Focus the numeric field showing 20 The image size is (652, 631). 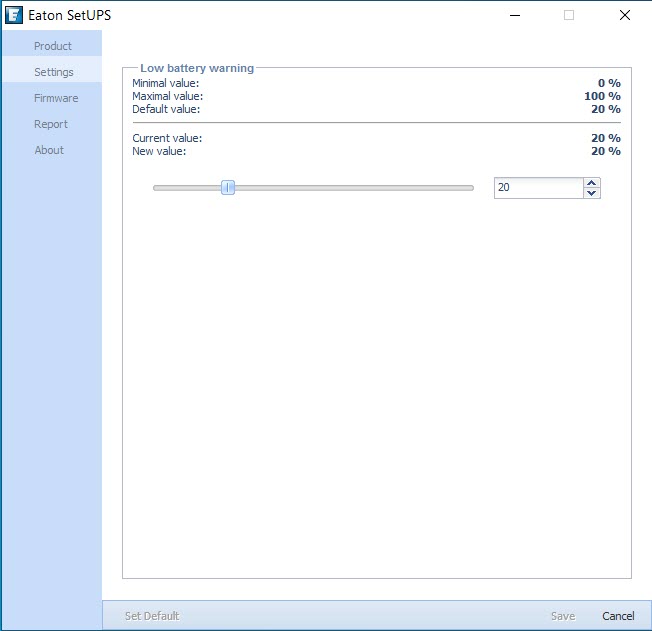[x=538, y=188]
